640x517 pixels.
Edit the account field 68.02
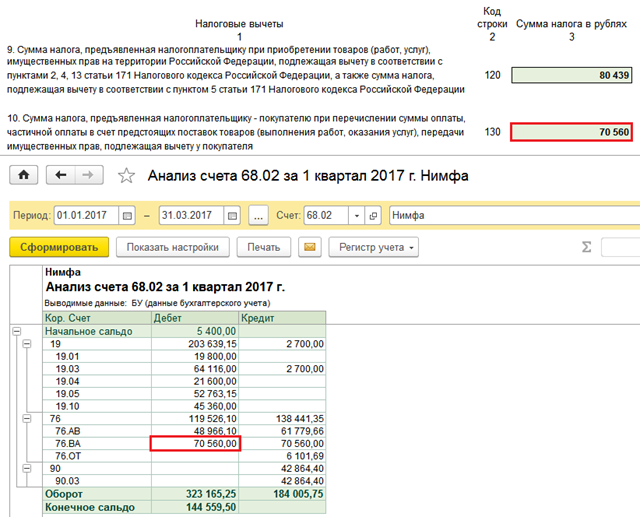click(326, 215)
